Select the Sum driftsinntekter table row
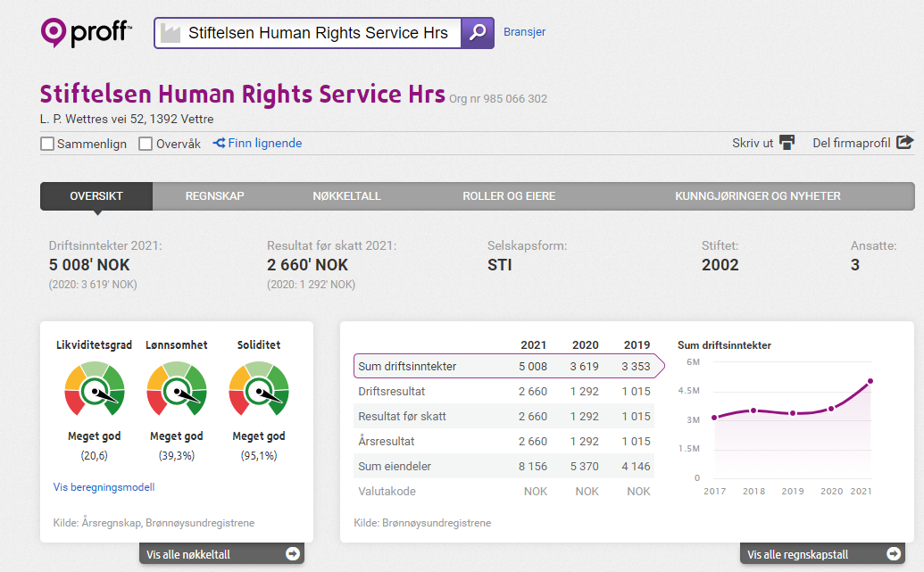This screenshot has height=572, width=924. point(504,366)
